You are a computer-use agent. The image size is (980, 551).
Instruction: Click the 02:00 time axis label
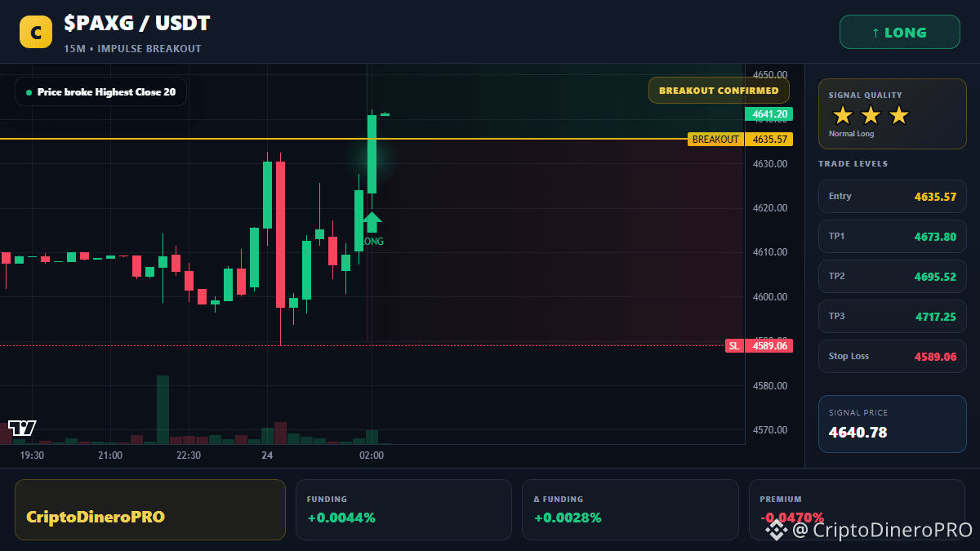tap(372, 455)
